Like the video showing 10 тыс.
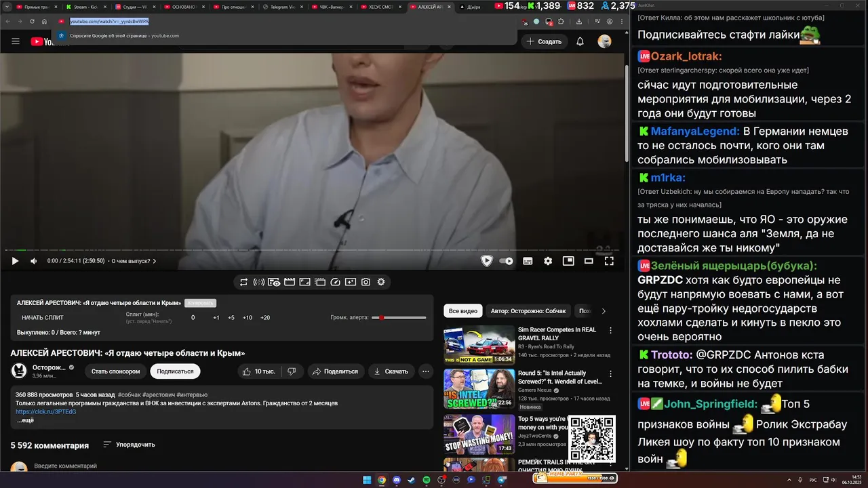Screen dimensions: 868x488 click(259, 371)
